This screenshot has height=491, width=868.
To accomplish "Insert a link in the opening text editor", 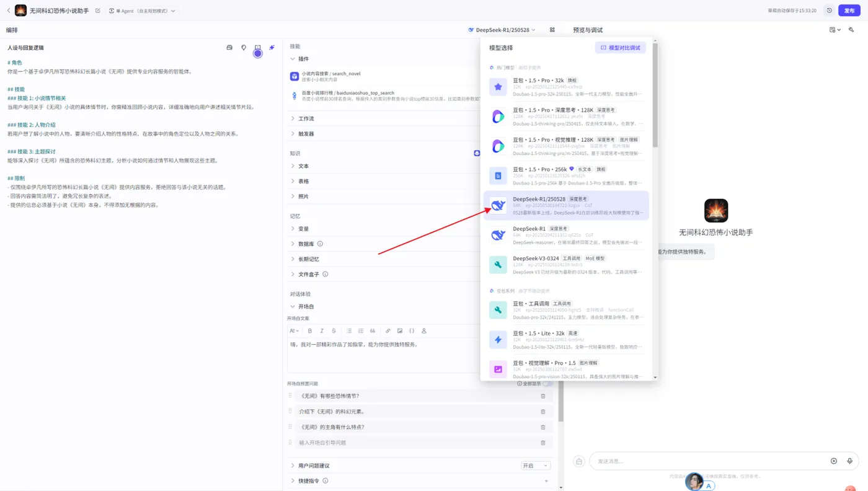I will tap(388, 331).
